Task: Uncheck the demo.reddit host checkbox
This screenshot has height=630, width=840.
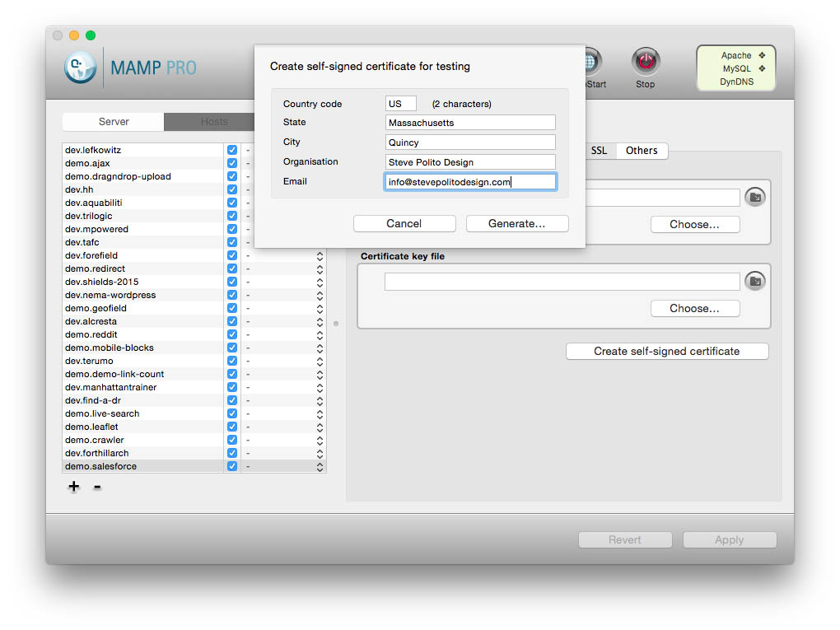Action: [232, 334]
